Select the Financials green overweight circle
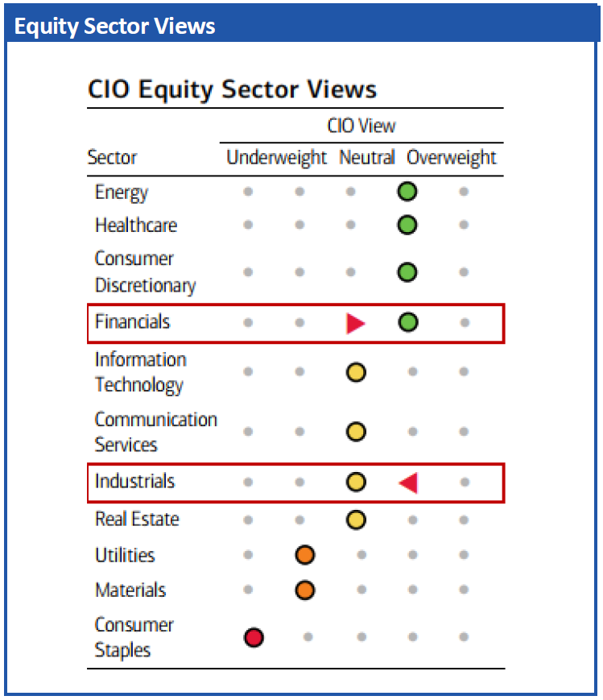Image resolution: width=603 pixels, height=700 pixels. (408, 323)
